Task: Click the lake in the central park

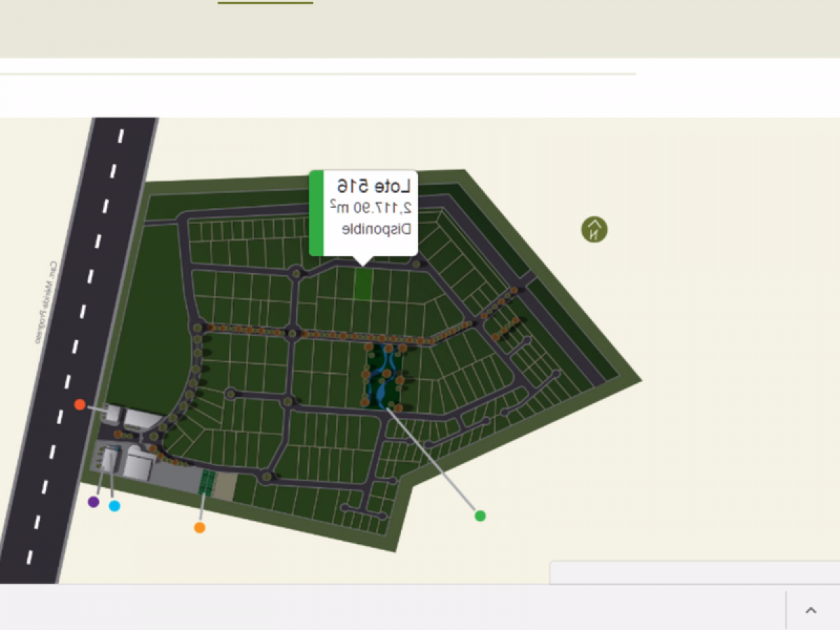Action: 382,378
